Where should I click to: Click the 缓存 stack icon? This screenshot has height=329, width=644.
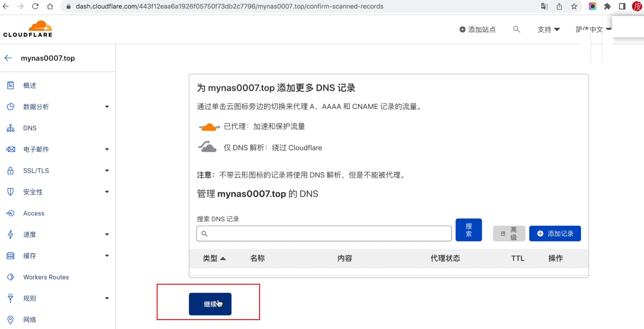tap(10, 256)
